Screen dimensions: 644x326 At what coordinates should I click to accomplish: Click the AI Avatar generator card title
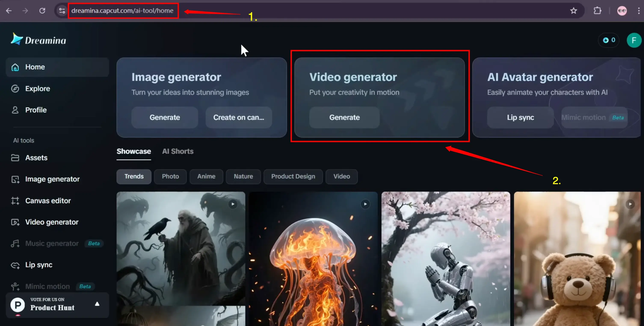(x=540, y=77)
